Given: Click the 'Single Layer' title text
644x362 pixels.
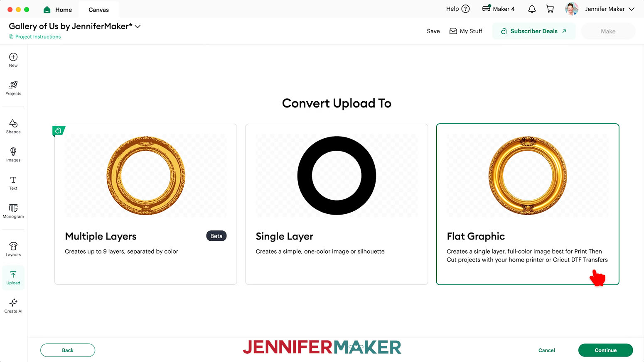Looking at the screenshot, I should coord(285,236).
